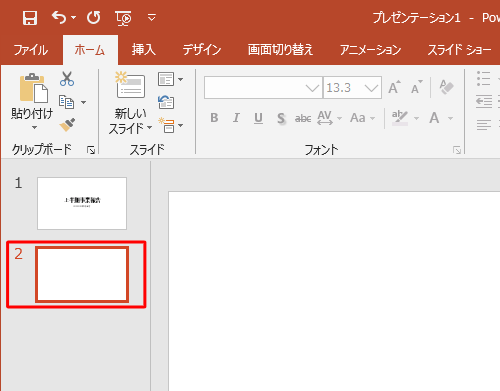
Task: Click Decrease List Level indent icon
Action: click(x=484, y=101)
